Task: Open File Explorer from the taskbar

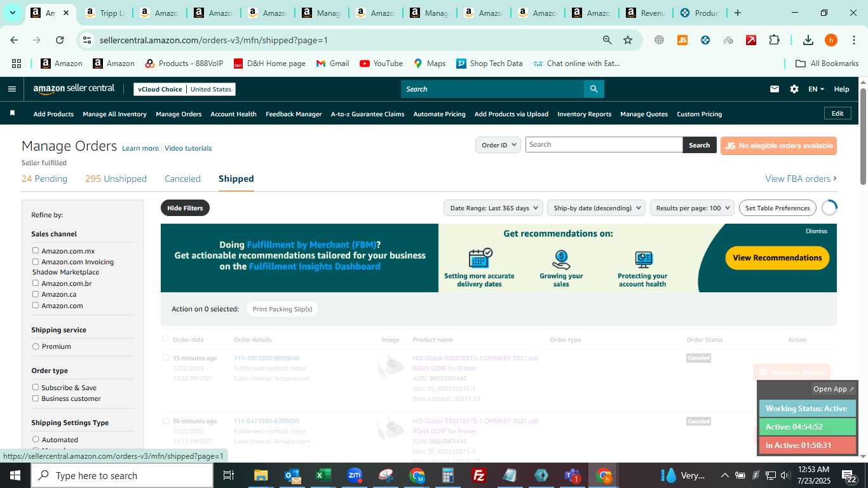Action: [x=261, y=475]
